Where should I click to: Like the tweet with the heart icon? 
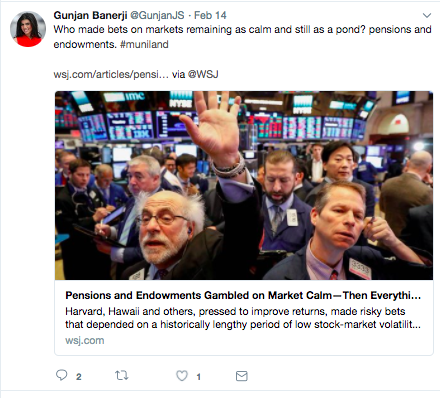pos(182,376)
